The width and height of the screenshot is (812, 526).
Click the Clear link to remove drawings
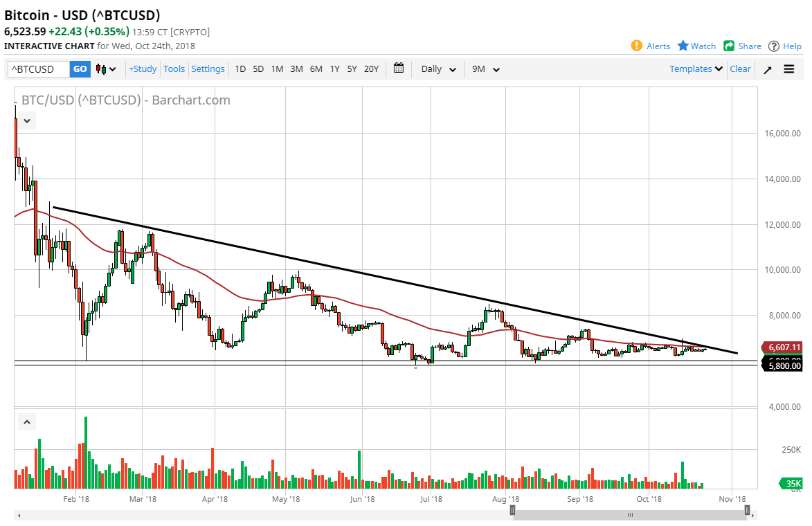pos(740,69)
